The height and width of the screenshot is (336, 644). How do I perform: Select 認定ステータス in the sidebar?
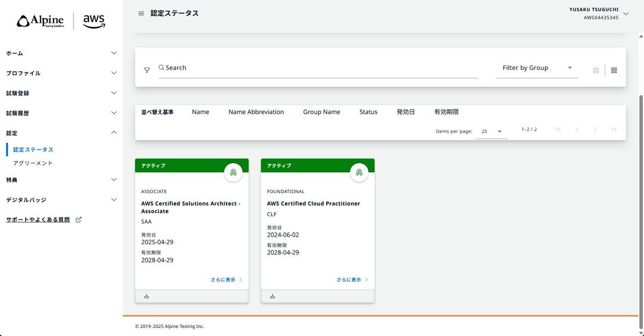(33, 150)
